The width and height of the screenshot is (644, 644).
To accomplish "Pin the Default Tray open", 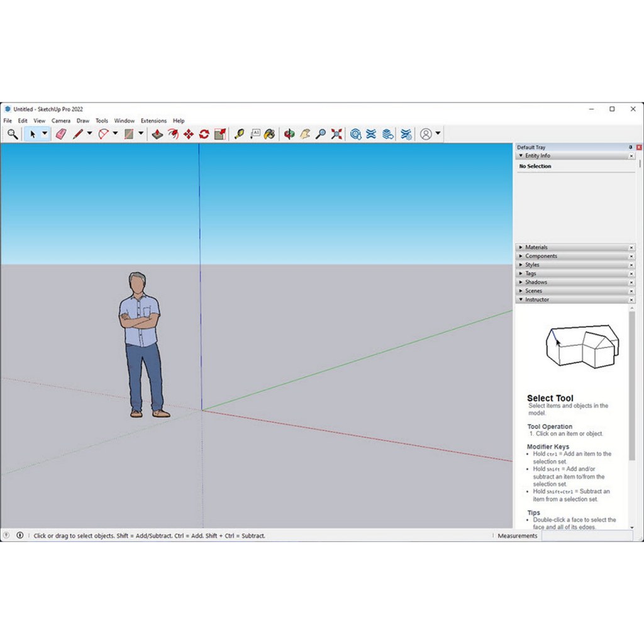I will coord(630,147).
